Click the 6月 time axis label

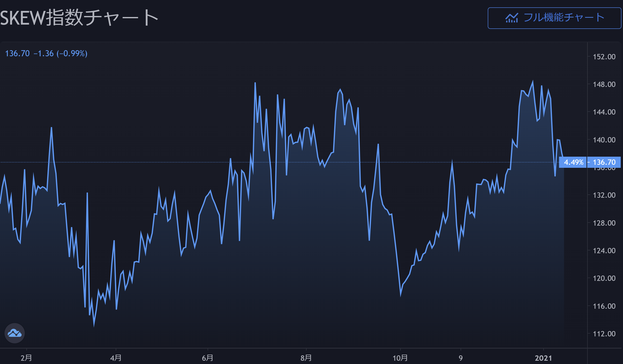tap(208, 358)
